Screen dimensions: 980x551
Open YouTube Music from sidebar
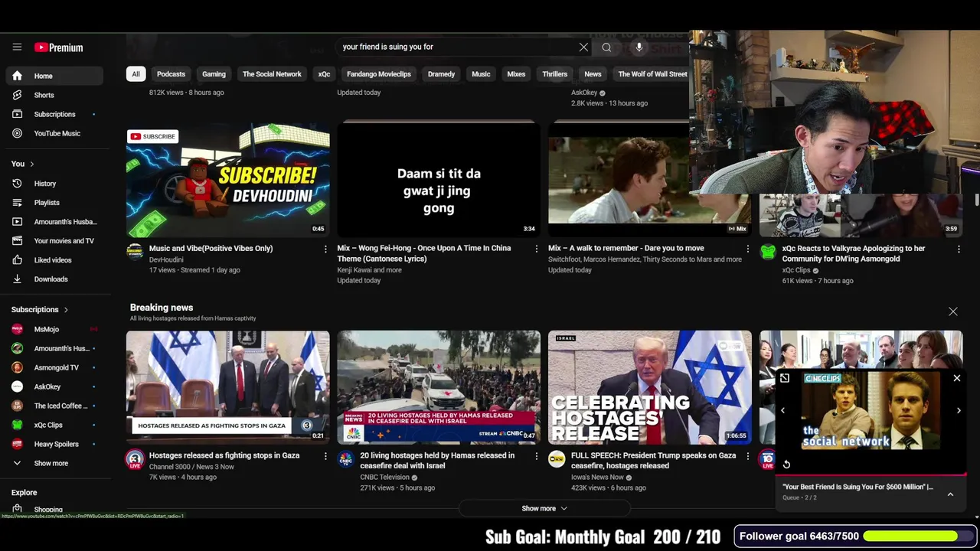coord(54,133)
